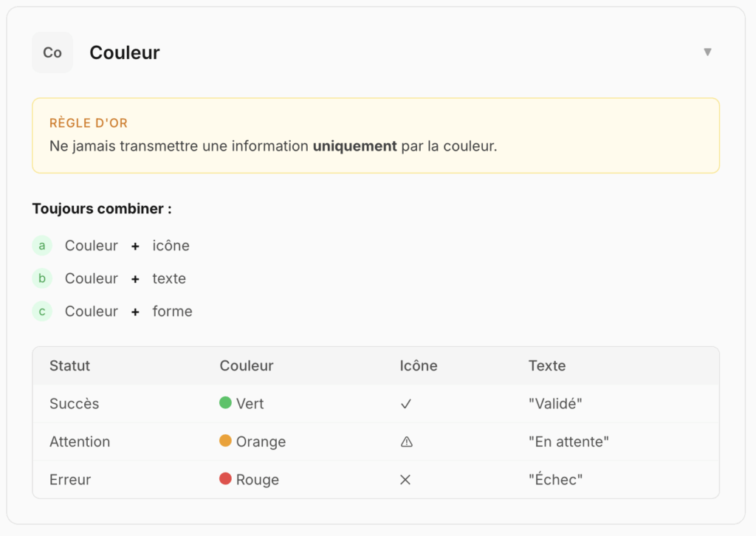Click the green "b" list badge

pos(42,278)
